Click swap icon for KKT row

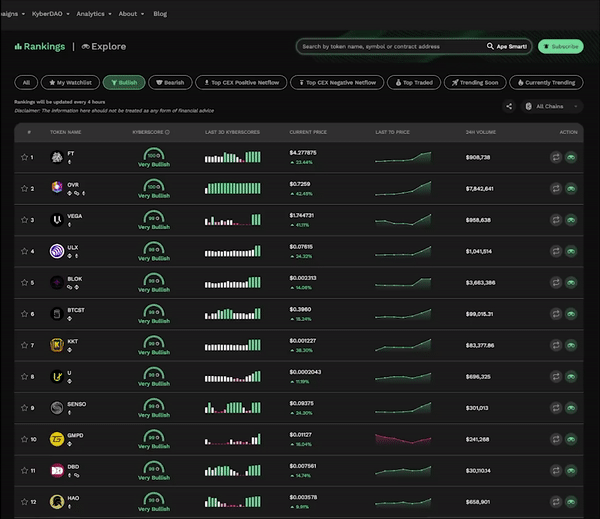pos(556,346)
